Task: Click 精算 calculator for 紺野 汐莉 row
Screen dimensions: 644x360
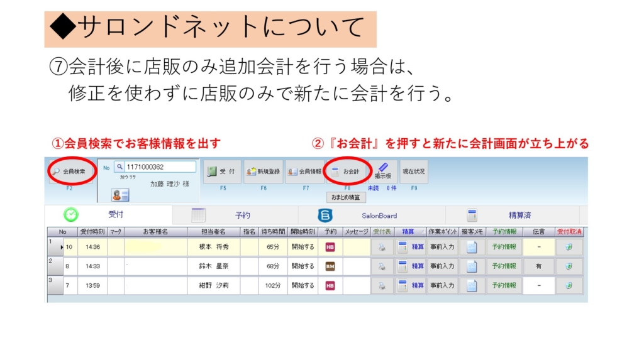Action: [x=410, y=286]
